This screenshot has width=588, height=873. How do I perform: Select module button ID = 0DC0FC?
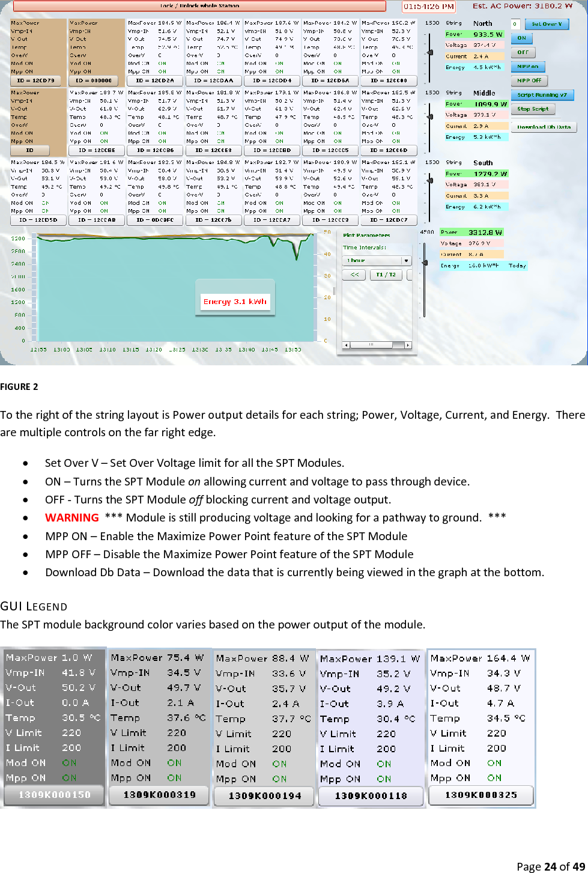(155, 220)
